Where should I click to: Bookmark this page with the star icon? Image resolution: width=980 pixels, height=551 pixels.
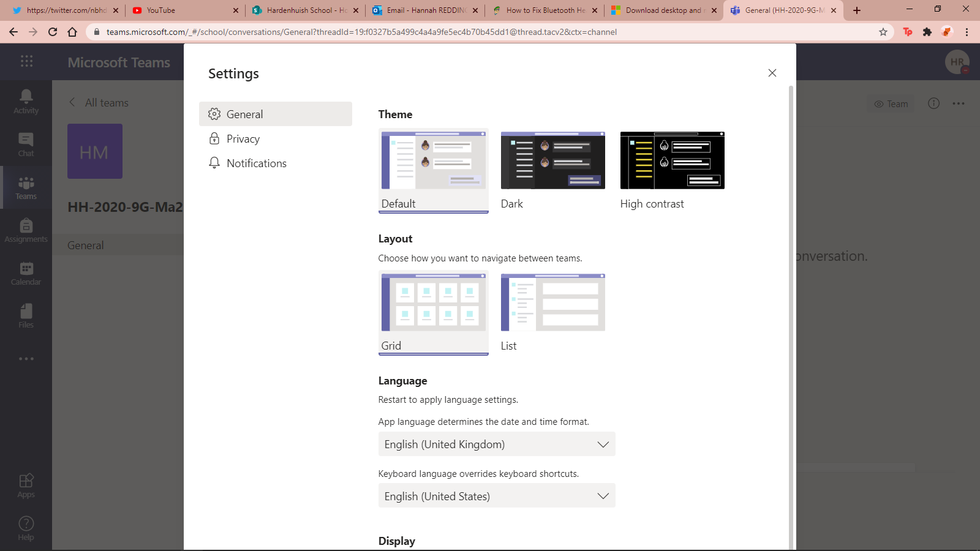point(883,32)
